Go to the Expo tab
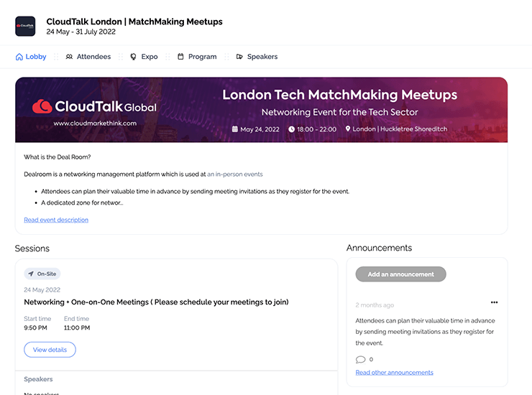 [150, 57]
